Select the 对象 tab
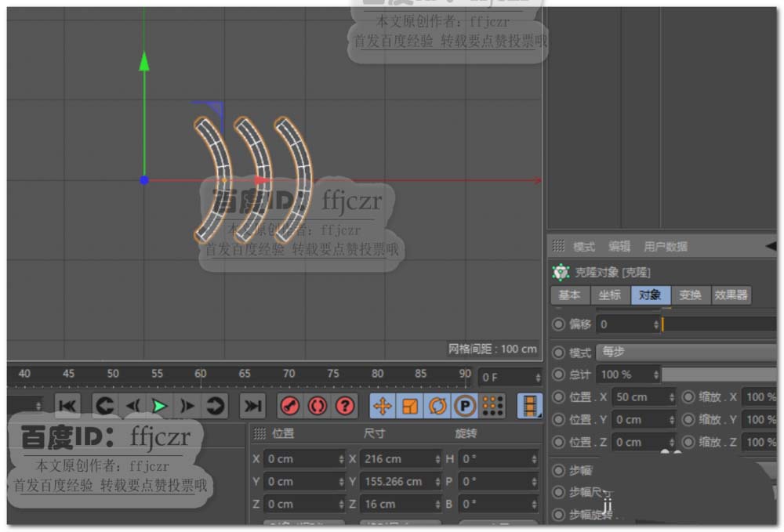 [x=651, y=295]
